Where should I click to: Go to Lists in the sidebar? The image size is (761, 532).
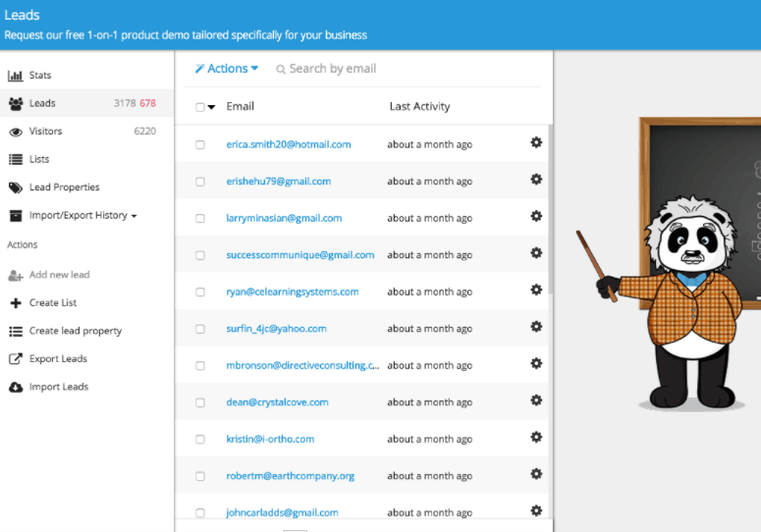(x=39, y=159)
